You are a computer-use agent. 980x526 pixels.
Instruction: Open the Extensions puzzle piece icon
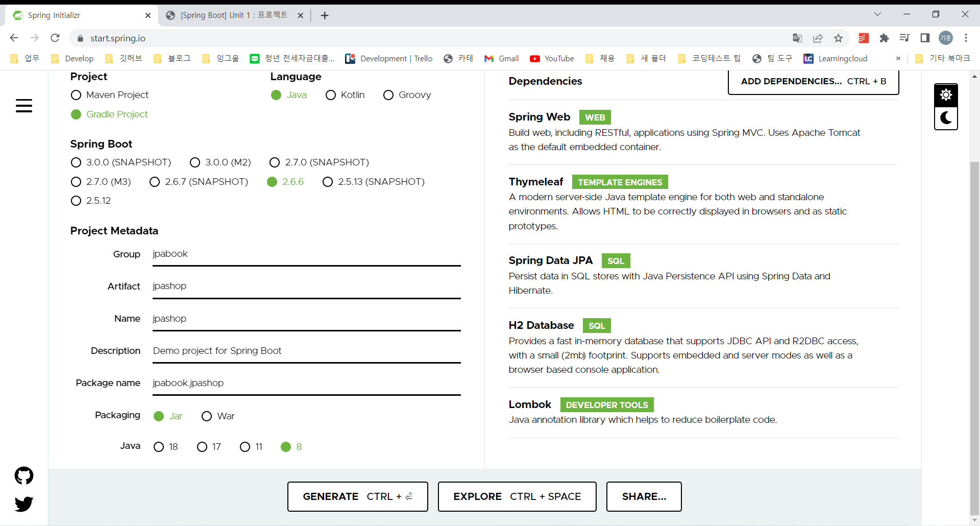(885, 38)
